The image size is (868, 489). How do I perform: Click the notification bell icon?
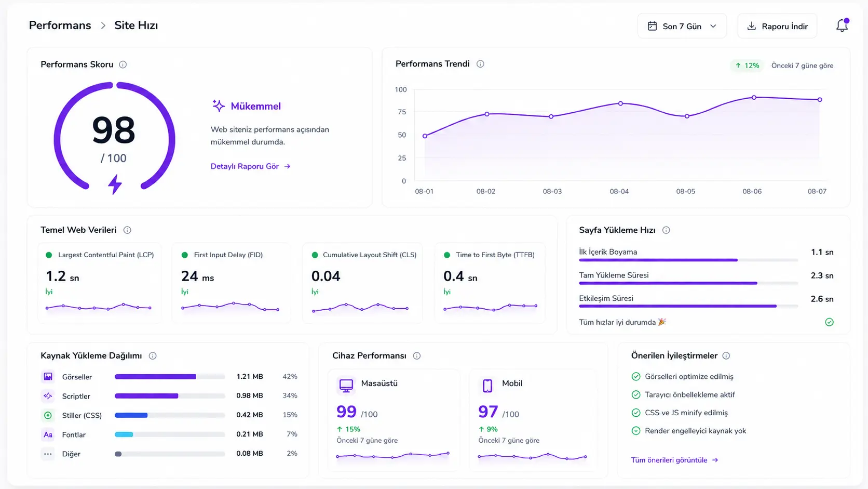(842, 25)
